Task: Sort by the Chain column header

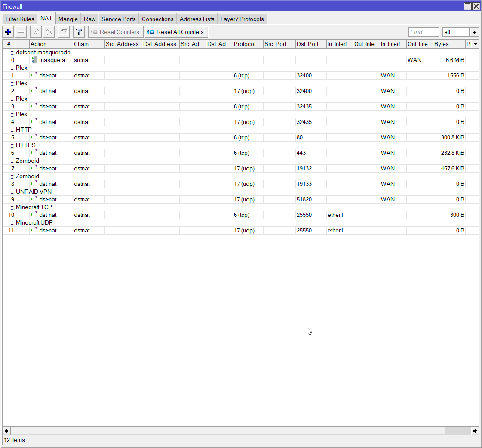Action: 89,44
